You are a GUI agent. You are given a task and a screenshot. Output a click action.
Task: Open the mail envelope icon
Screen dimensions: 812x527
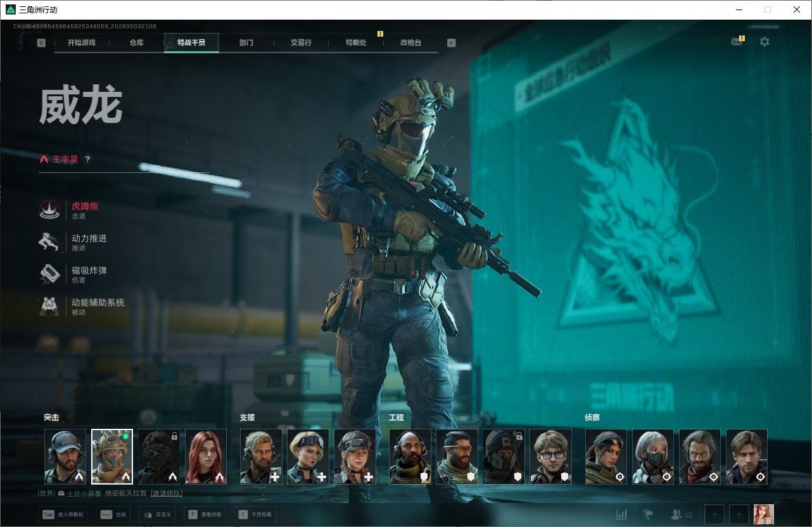tap(736, 42)
